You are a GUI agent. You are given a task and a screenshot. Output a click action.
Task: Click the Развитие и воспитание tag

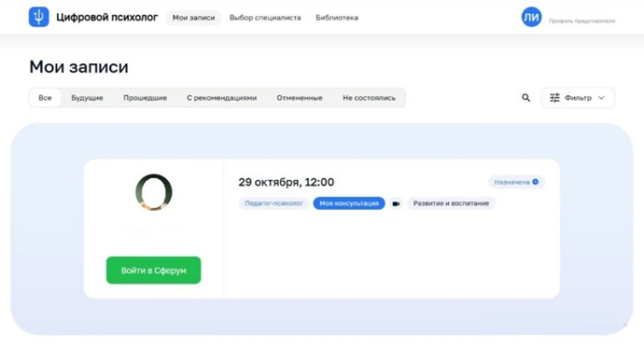[451, 203]
